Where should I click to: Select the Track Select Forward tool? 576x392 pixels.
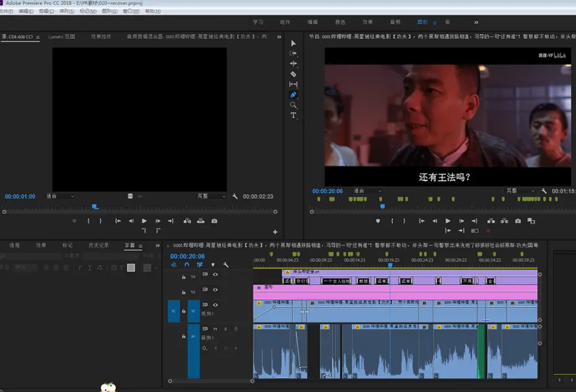[293, 53]
